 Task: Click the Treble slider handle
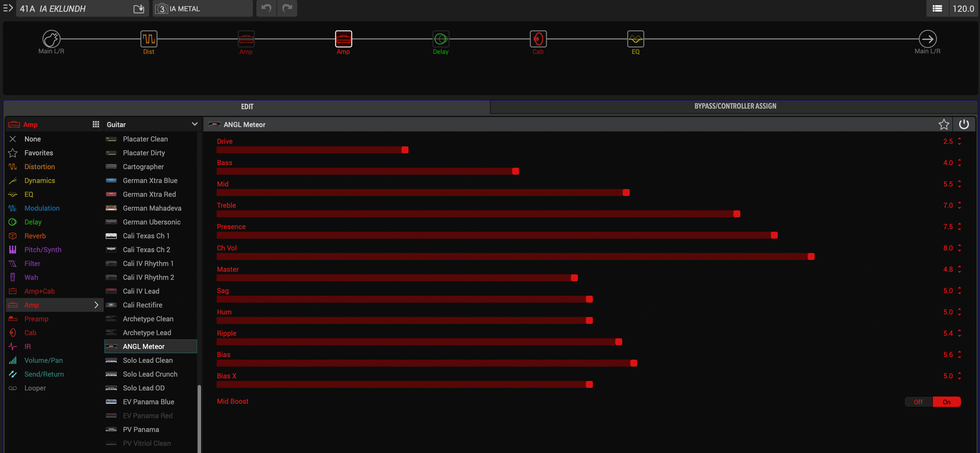(x=737, y=214)
